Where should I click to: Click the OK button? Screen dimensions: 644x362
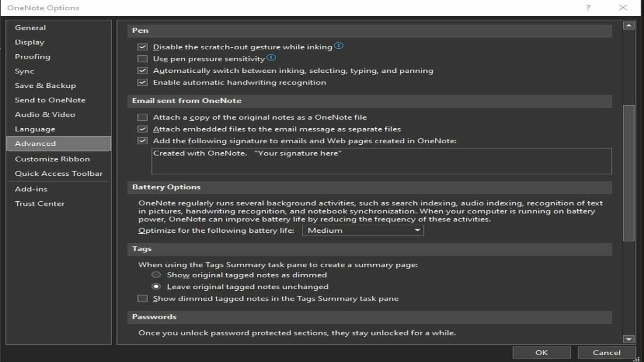(x=541, y=352)
